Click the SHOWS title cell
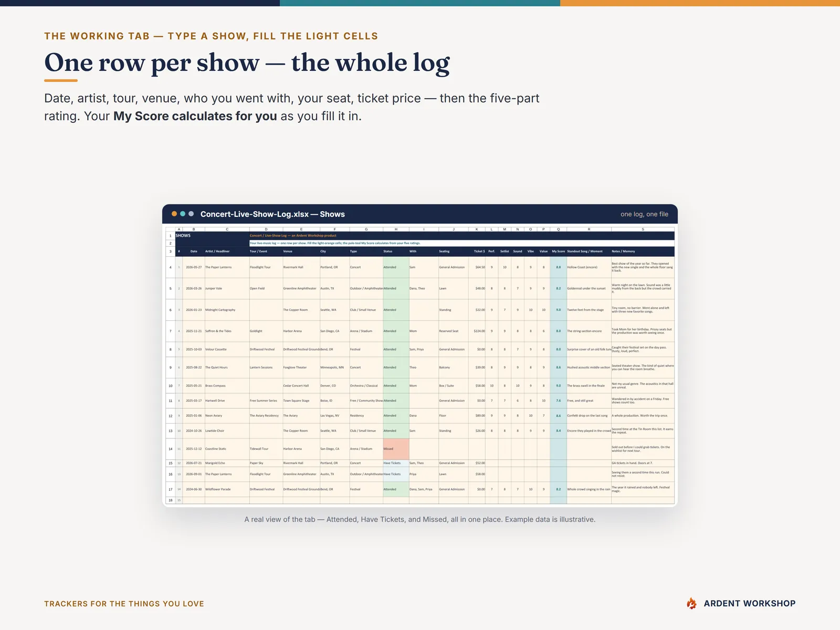 coord(212,236)
